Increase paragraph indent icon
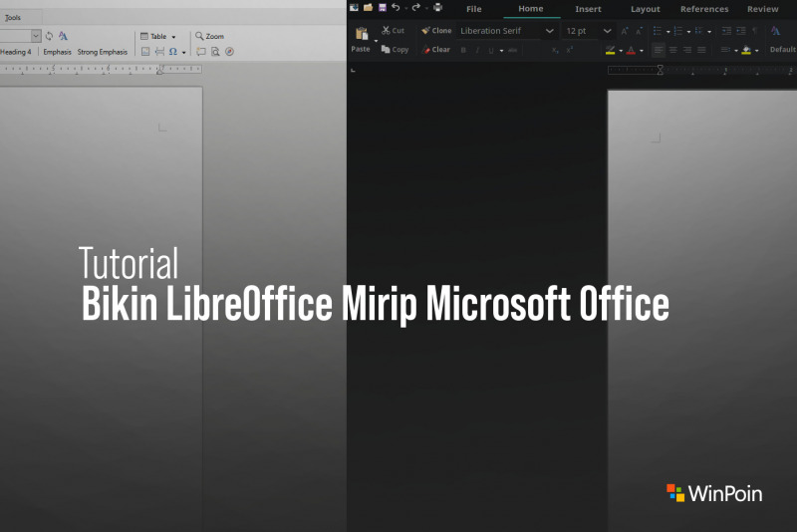The height and width of the screenshot is (532, 797). [726, 31]
